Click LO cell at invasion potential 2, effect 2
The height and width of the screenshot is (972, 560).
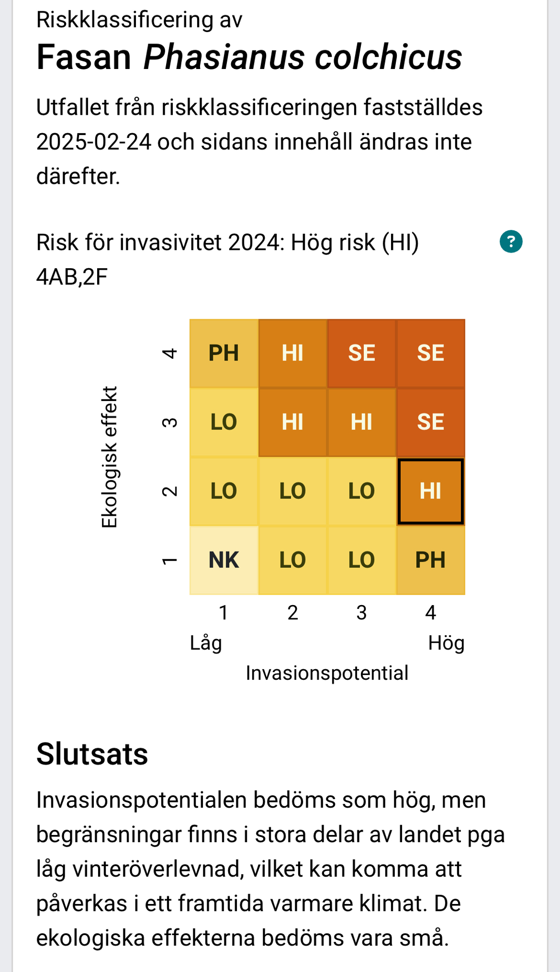point(293,491)
